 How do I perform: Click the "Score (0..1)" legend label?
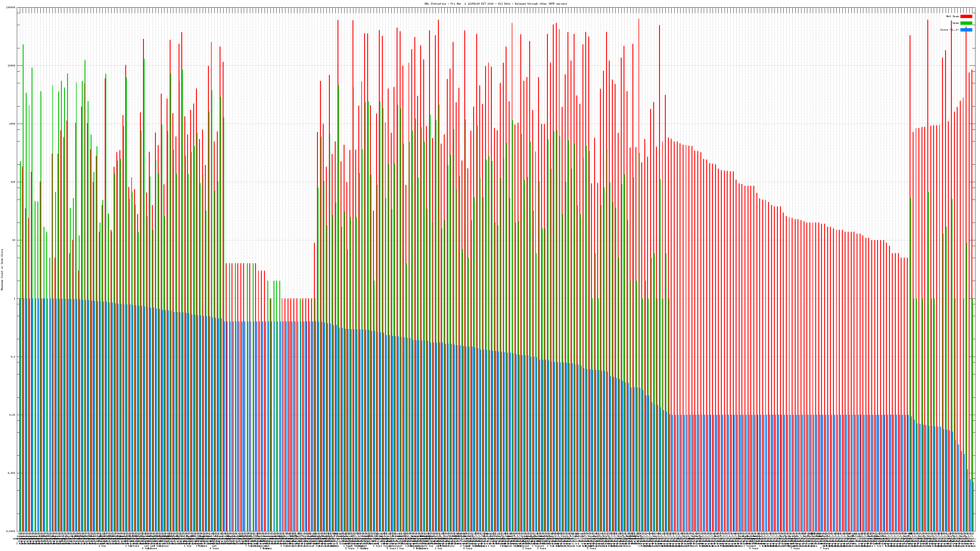(x=949, y=30)
